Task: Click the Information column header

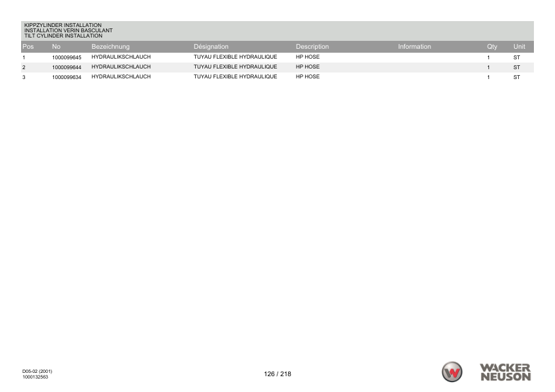Action: (x=414, y=47)
